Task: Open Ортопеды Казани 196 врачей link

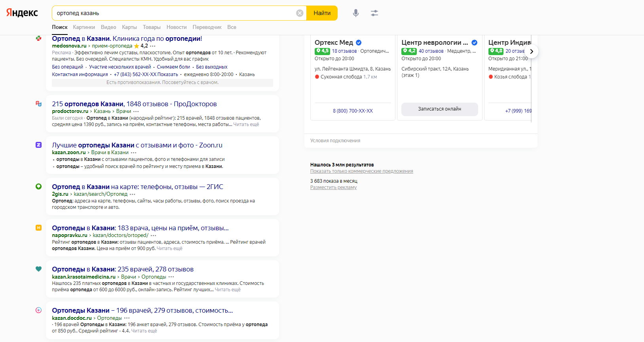Action: click(x=142, y=310)
